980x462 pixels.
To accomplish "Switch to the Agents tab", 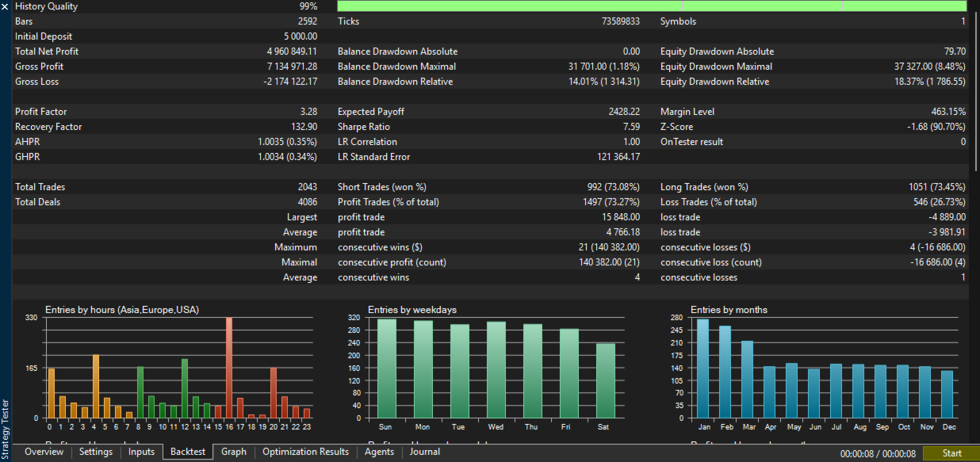I will (379, 452).
